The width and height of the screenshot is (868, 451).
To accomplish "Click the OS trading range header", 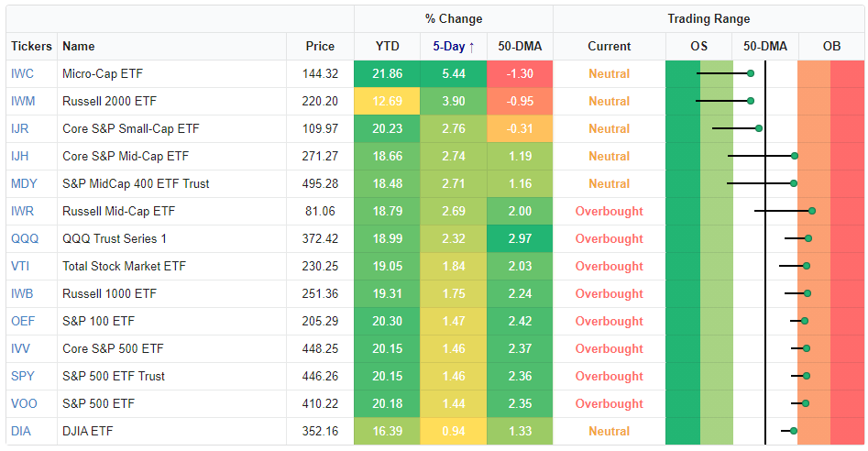I will pos(698,46).
